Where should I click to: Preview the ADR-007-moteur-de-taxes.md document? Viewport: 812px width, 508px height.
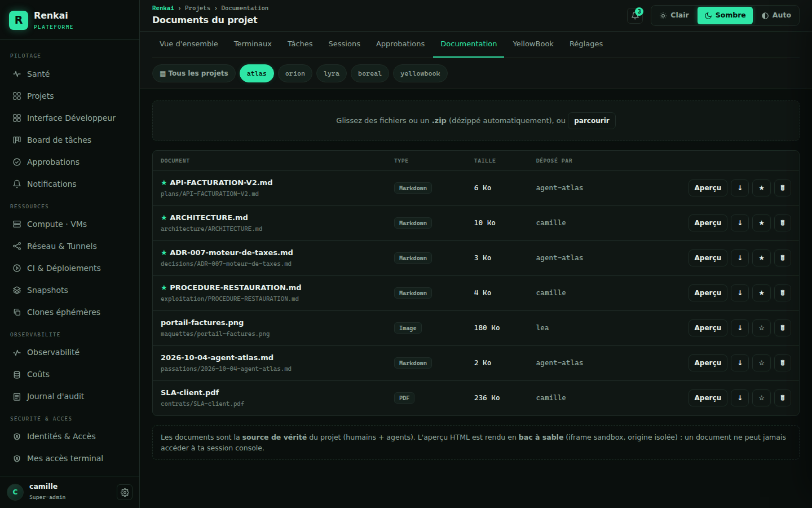tap(708, 258)
